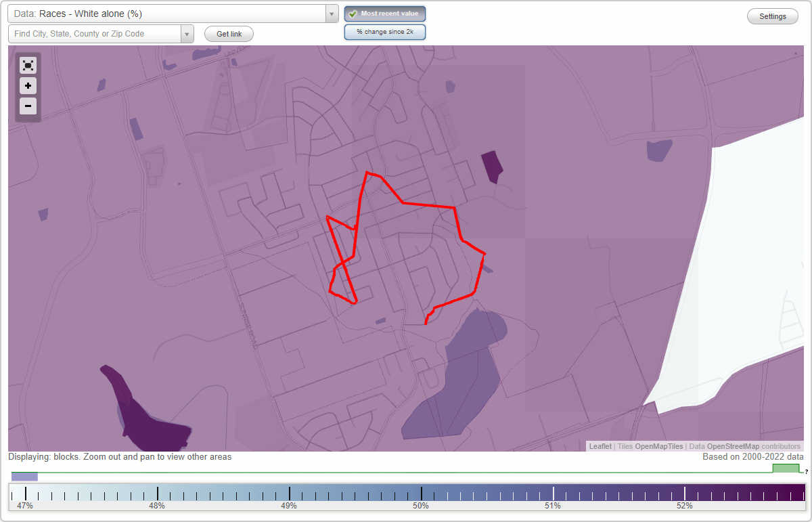
Task: Click the Get link button
Action: click(x=229, y=34)
